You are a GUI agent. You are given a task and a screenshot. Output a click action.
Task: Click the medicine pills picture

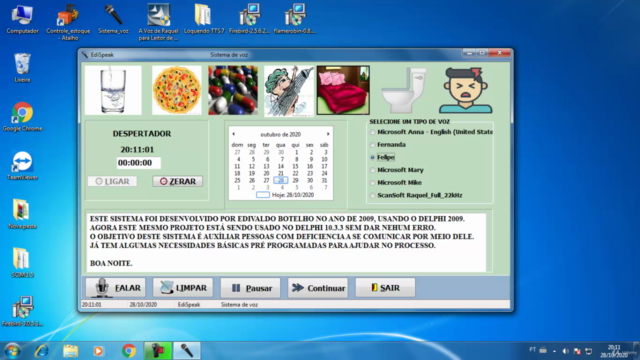(233, 90)
